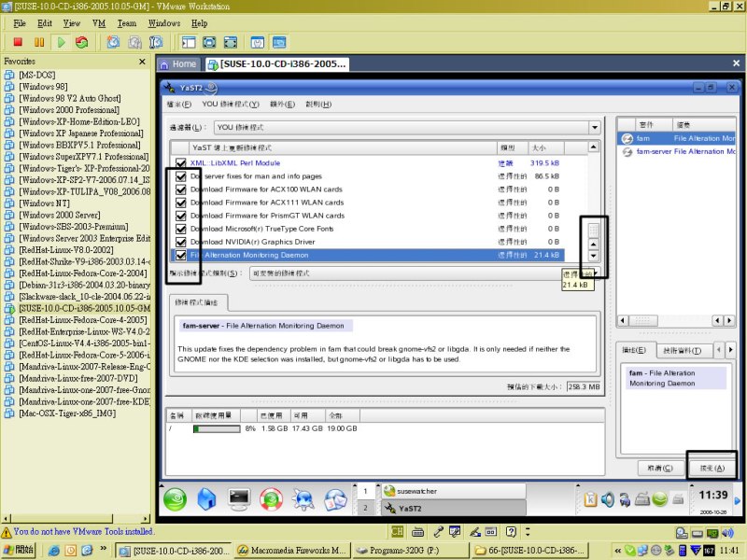
Task: Toggle checkbox for ACX111 WLAN cards firmware
Action: (x=180, y=203)
